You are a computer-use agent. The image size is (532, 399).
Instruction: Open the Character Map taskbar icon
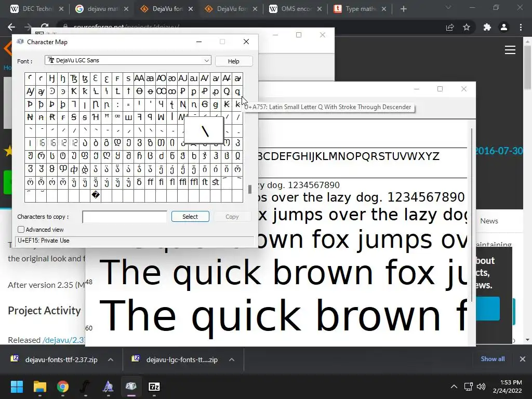(131, 387)
